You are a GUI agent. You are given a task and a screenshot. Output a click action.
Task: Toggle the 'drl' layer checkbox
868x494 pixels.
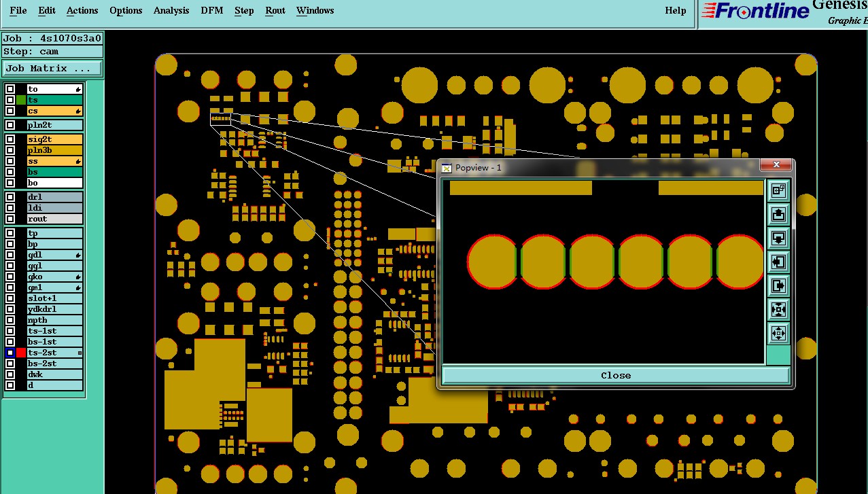click(x=10, y=197)
